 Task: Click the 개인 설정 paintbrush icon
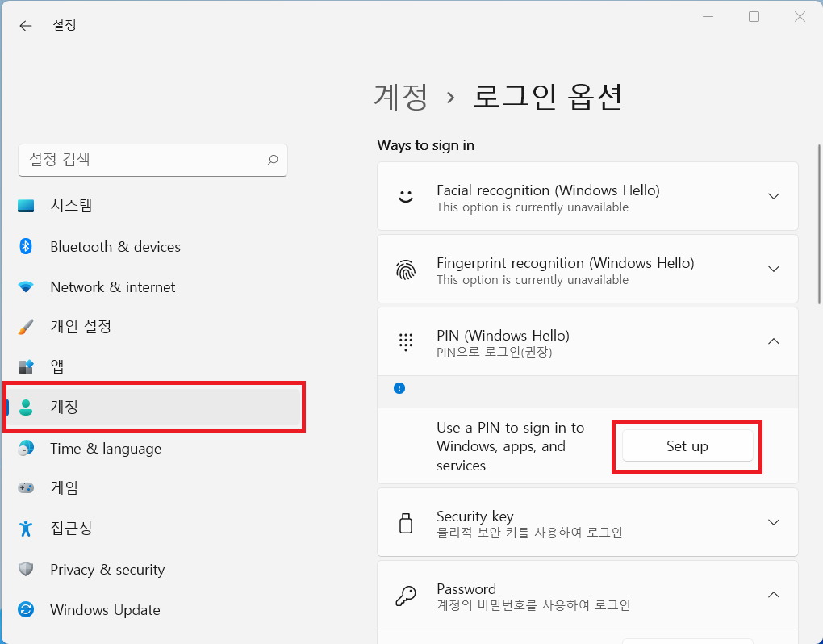pos(26,327)
